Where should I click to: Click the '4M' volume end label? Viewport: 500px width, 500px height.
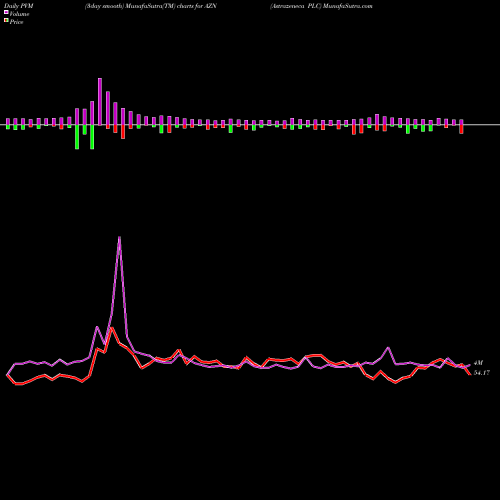tap(478, 363)
